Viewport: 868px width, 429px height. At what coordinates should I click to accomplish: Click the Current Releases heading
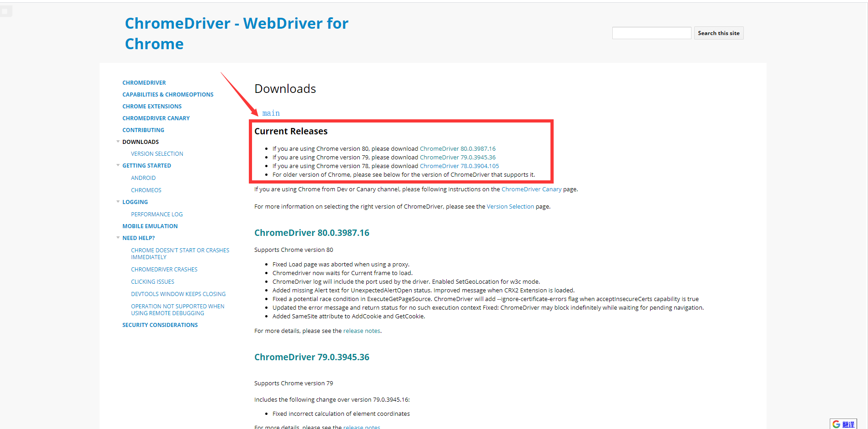click(291, 131)
